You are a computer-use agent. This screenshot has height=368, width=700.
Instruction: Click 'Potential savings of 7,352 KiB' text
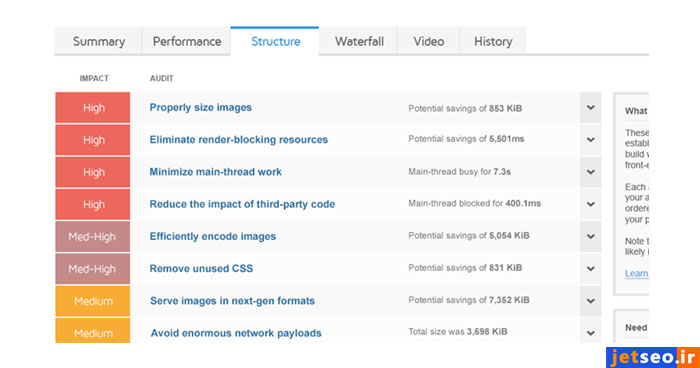pos(469,300)
